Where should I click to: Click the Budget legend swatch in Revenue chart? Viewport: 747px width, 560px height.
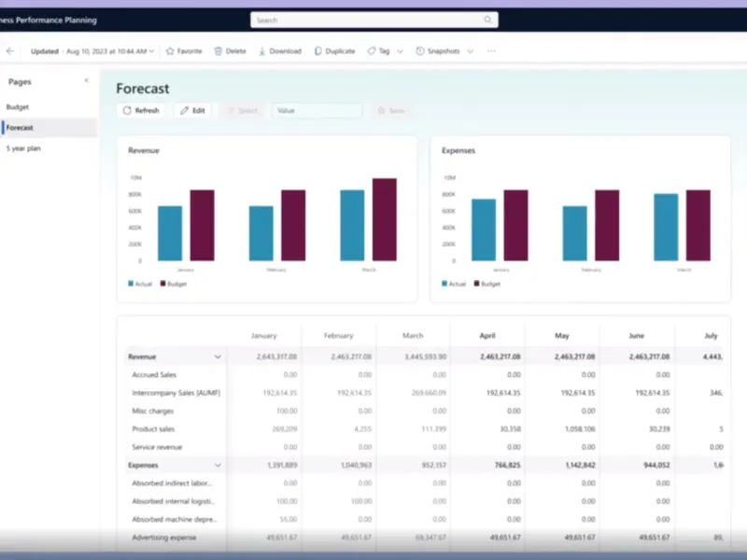162,283
